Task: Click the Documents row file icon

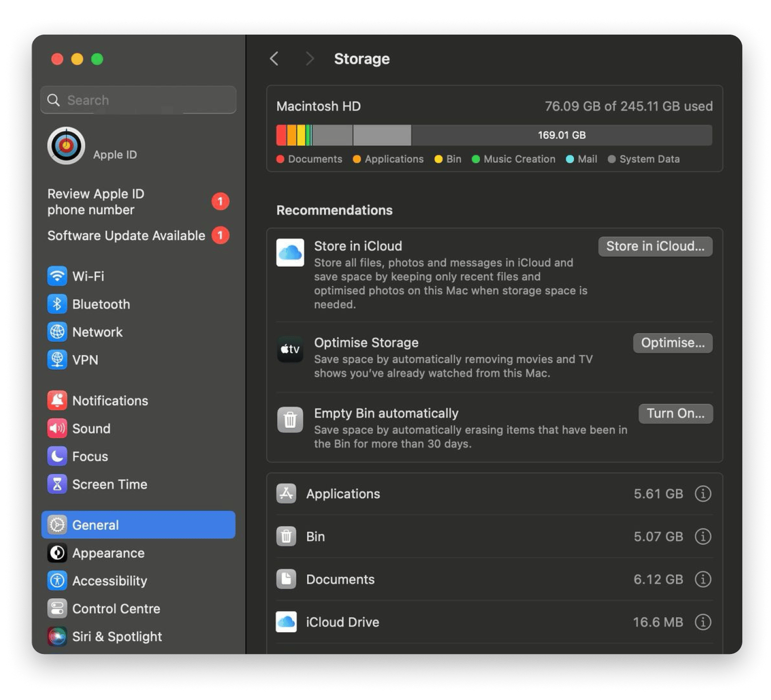Action: [x=286, y=579]
